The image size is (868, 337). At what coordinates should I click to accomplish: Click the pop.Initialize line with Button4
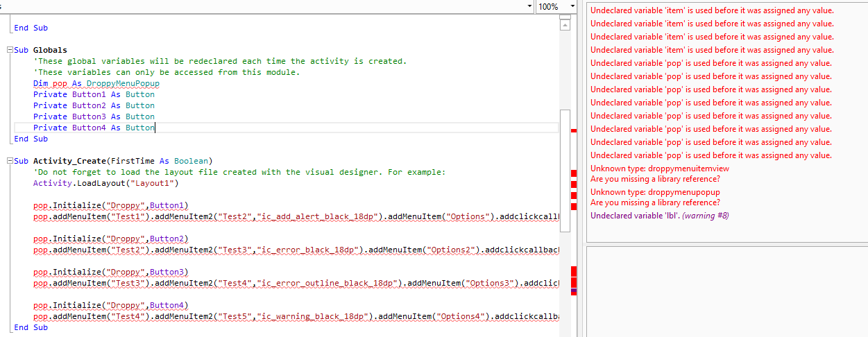tap(111, 305)
